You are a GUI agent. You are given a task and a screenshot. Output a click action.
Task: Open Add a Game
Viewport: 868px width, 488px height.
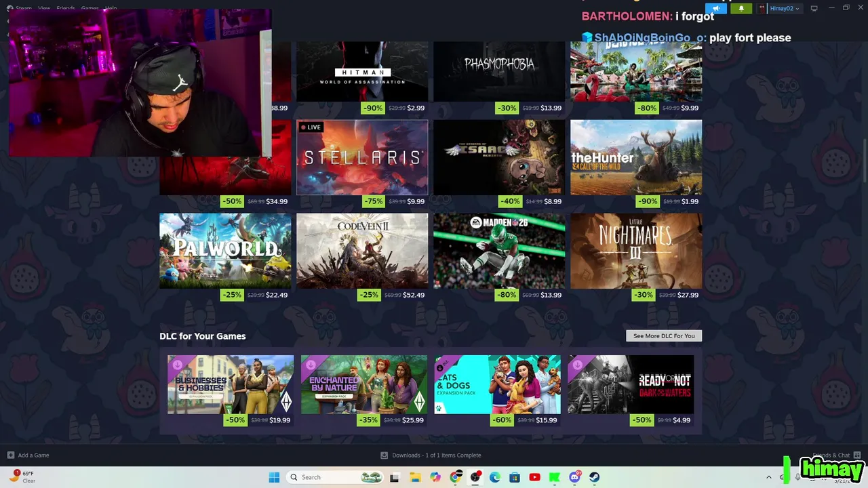(x=28, y=455)
